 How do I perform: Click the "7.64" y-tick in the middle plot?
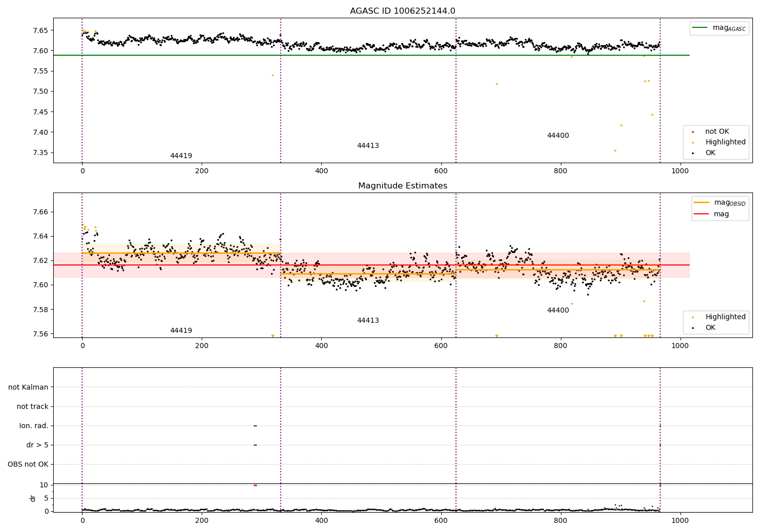(x=40, y=237)
